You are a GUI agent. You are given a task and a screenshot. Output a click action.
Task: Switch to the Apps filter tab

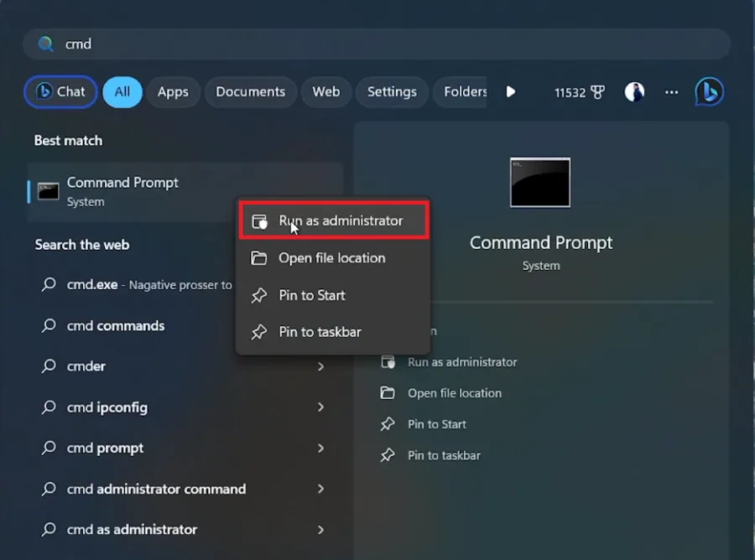click(173, 91)
